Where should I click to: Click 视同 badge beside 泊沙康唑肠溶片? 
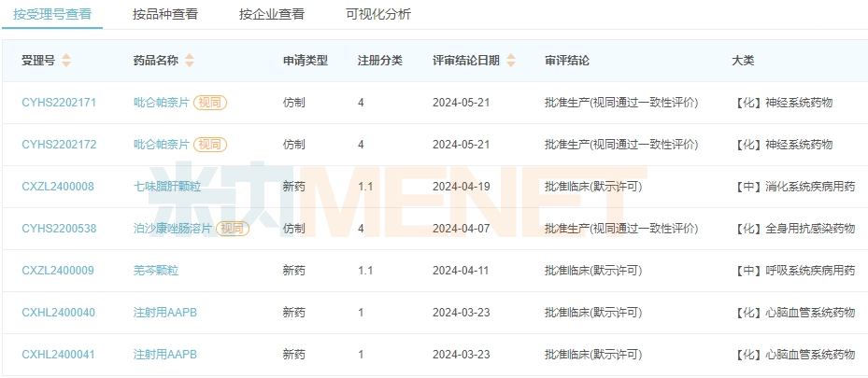click(x=233, y=229)
